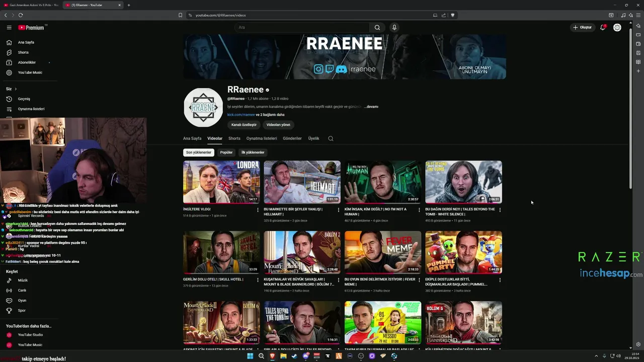Open options for FEVER MEME video
The image size is (644, 362).
point(419,280)
